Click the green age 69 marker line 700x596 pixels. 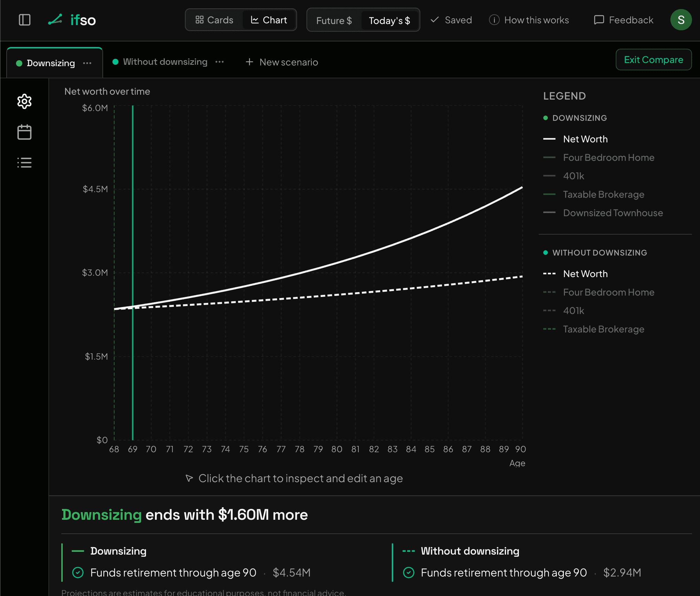click(133, 273)
